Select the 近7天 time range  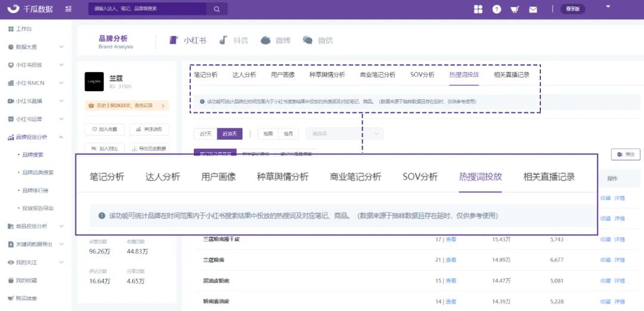(x=205, y=134)
